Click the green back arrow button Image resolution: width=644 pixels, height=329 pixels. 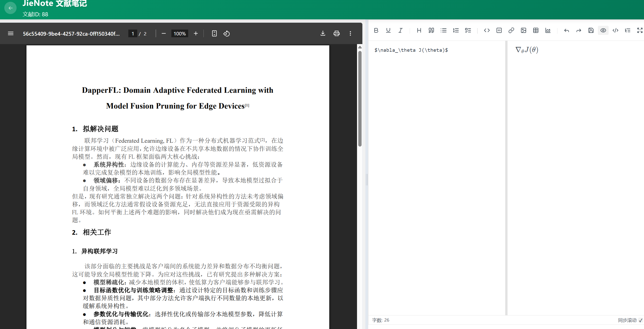[10, 8]
